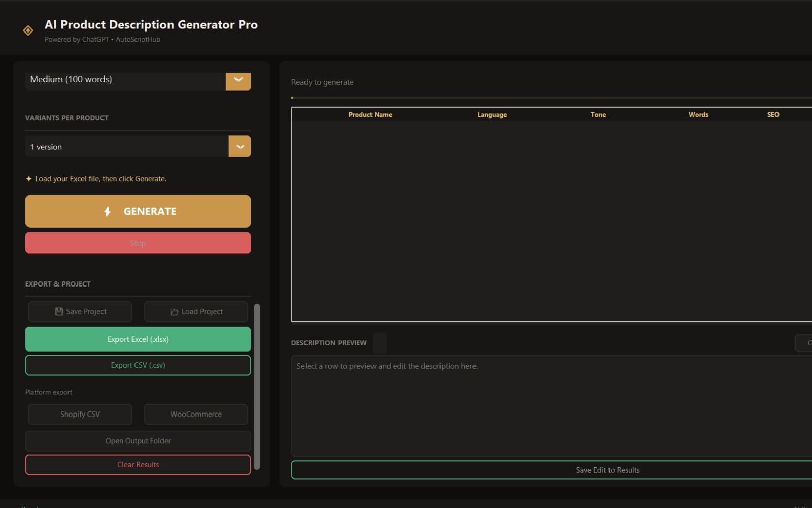Click the generation progress bar

tap(552, 98)
